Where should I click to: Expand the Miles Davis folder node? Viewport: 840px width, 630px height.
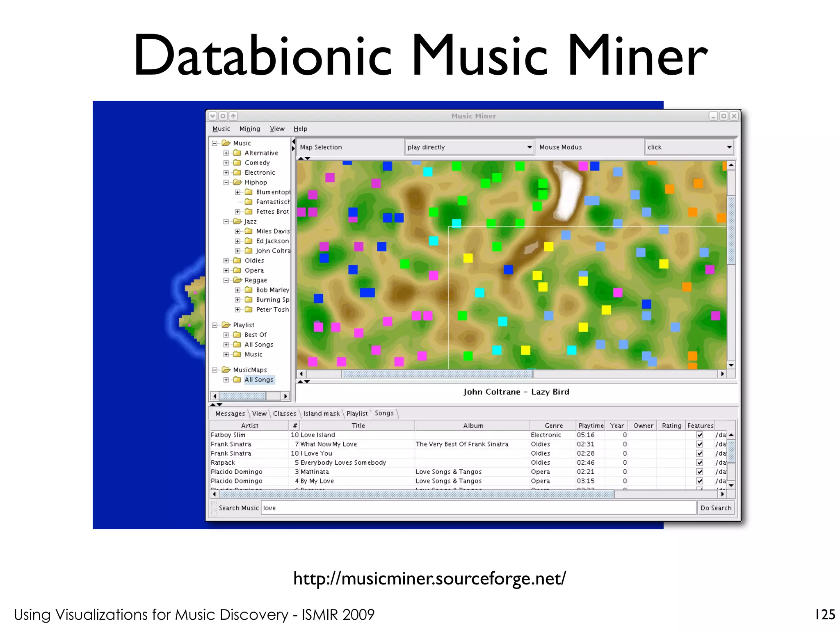tap(237, 231)
